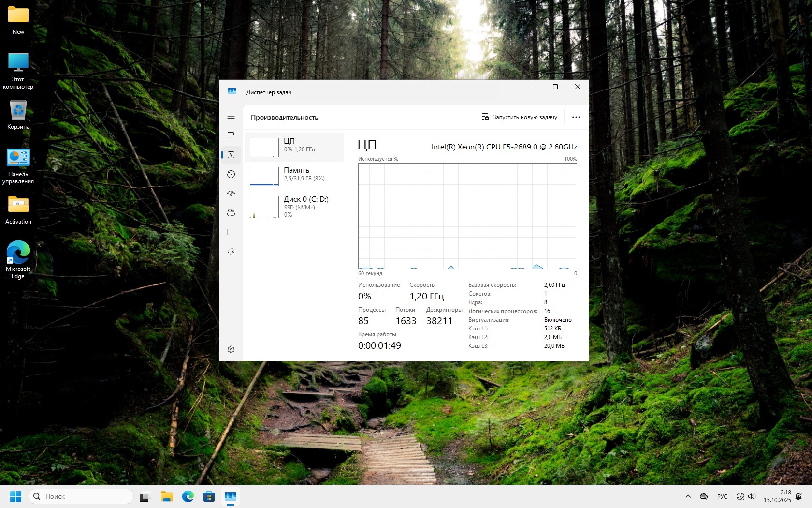Open the three-dots more options menu
This screenshot has width=812, height=508.
[x=576, y=117]
